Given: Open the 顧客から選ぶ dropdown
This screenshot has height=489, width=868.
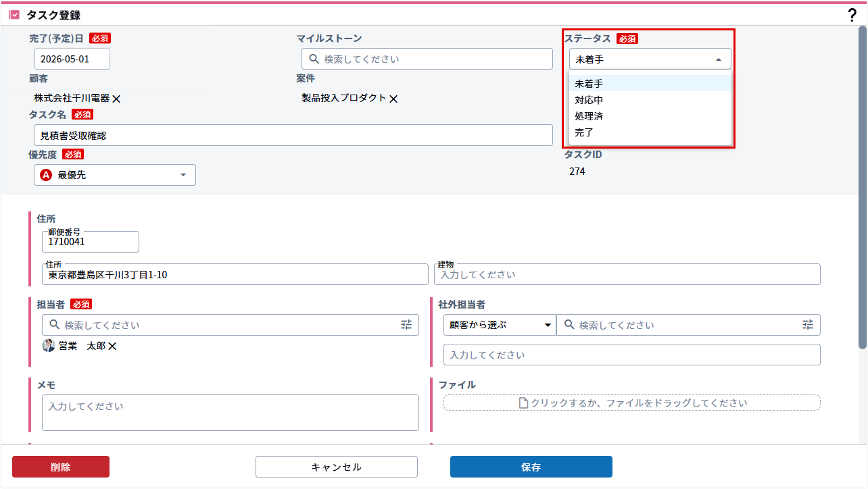Looking at the screenshot, I should coord(500,325).
